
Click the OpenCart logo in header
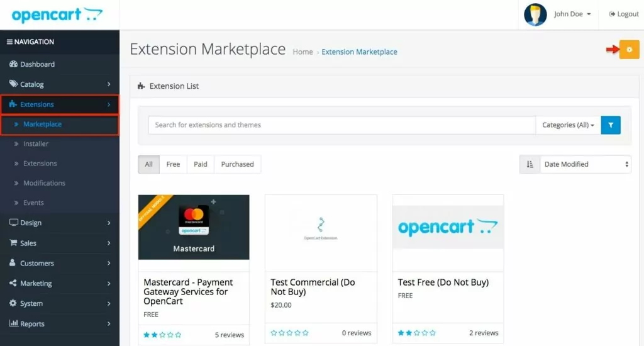[x=57, y=15]
